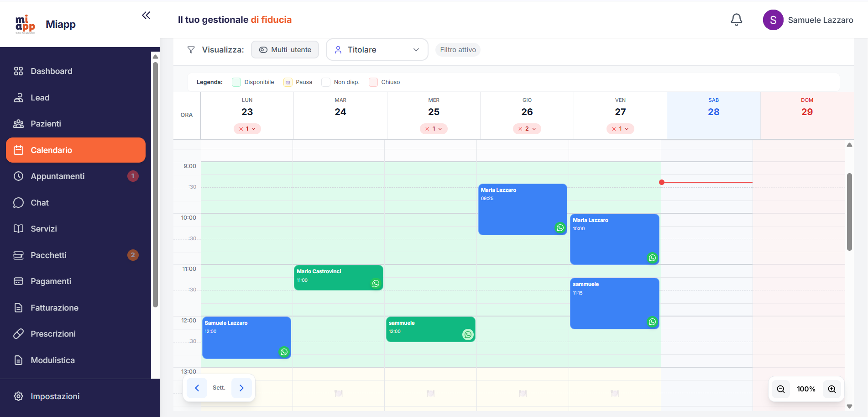Open the Chat section
This screenshot has width=868, height=417.
(x=40, y=202)
